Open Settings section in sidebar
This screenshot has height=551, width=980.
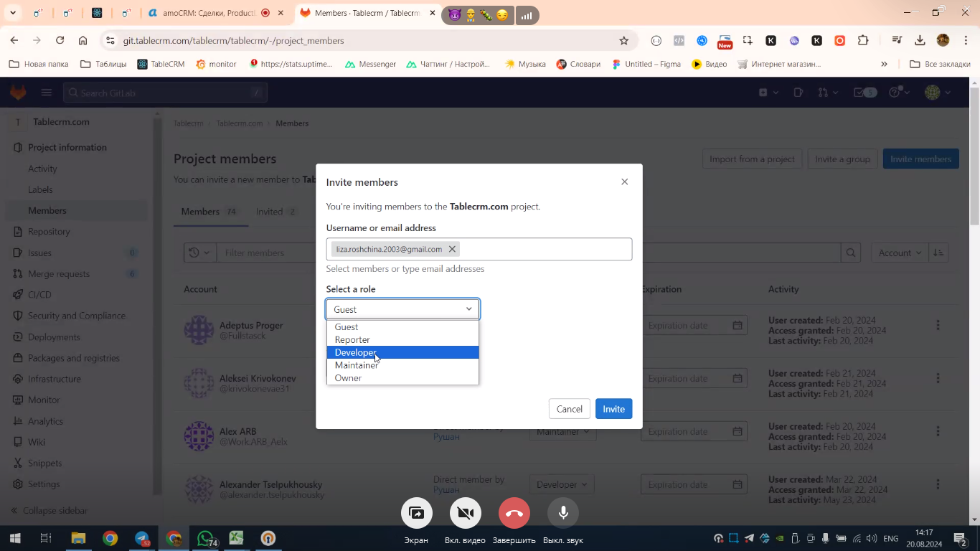click(44, 484)
